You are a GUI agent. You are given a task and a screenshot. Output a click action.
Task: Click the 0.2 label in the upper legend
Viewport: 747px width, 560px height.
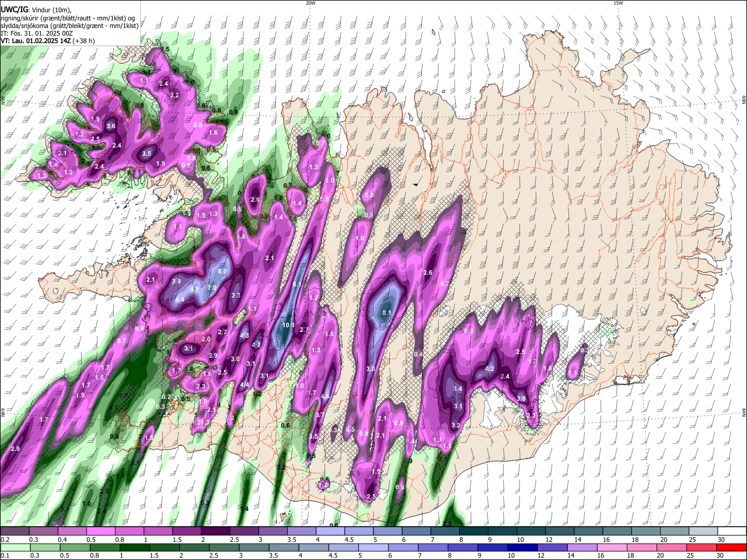(x=5, y=540)
